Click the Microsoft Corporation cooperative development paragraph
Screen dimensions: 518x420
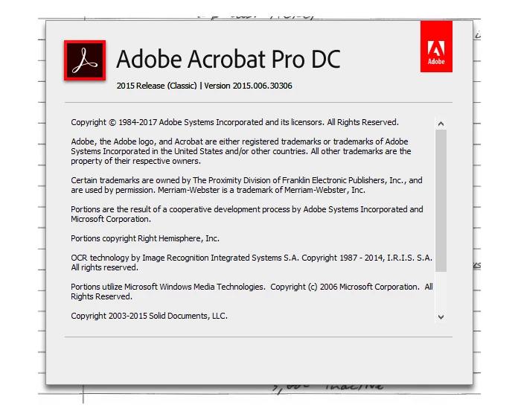pyautogui.click(x=247, y=214)
